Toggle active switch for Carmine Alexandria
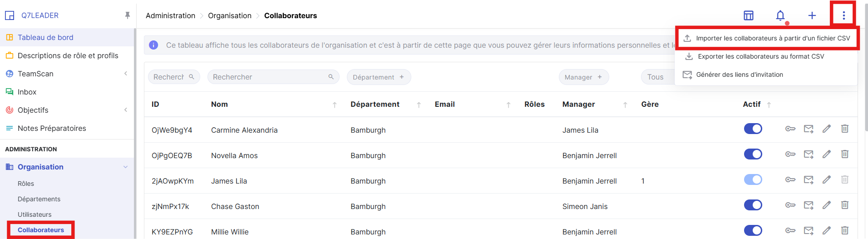 [753, 129]
